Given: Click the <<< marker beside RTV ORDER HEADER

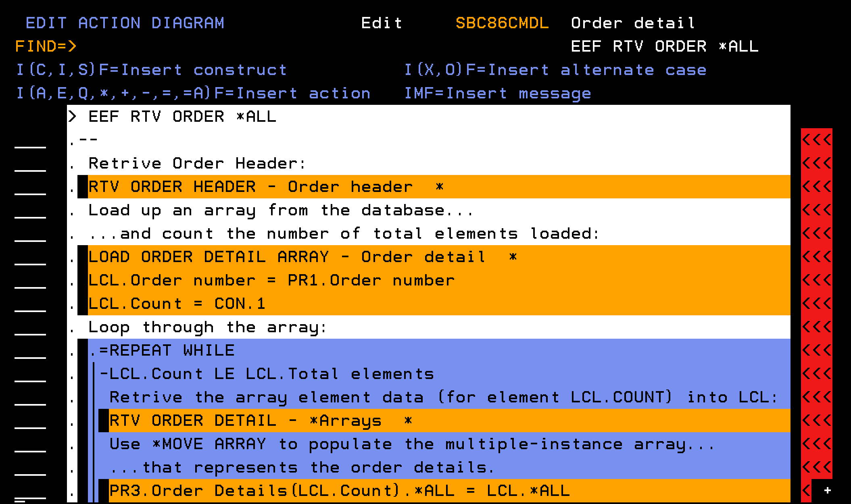Looking at the screenshot, I should pyautogui.click(x=816, y=187).
